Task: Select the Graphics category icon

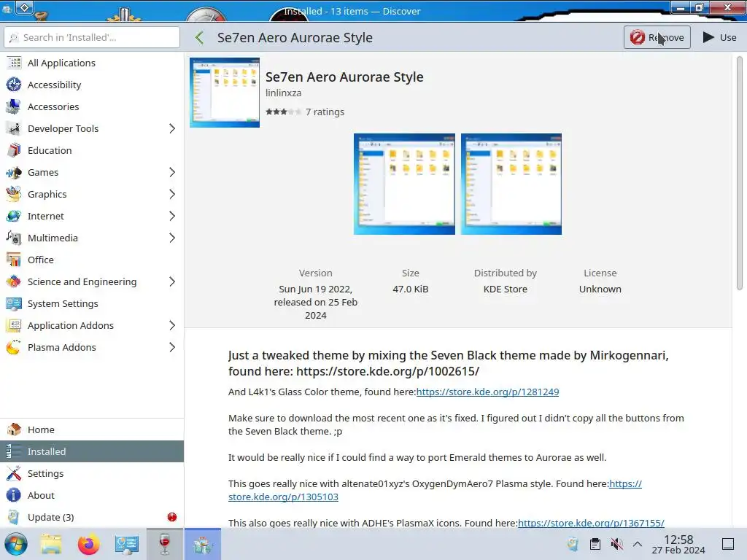Action: 14,194
